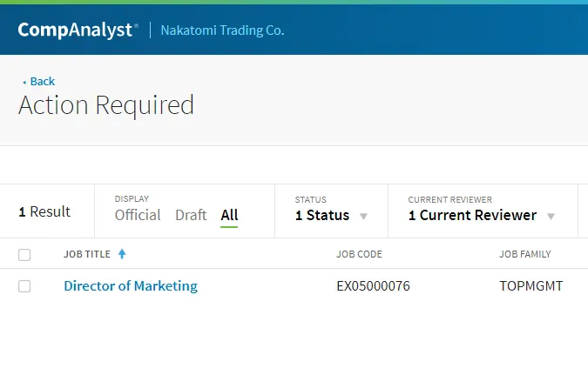This screenshot has height=375, width=588.
Task: Click the blue ascending sort arrow icon
Action: coord(122,254)
